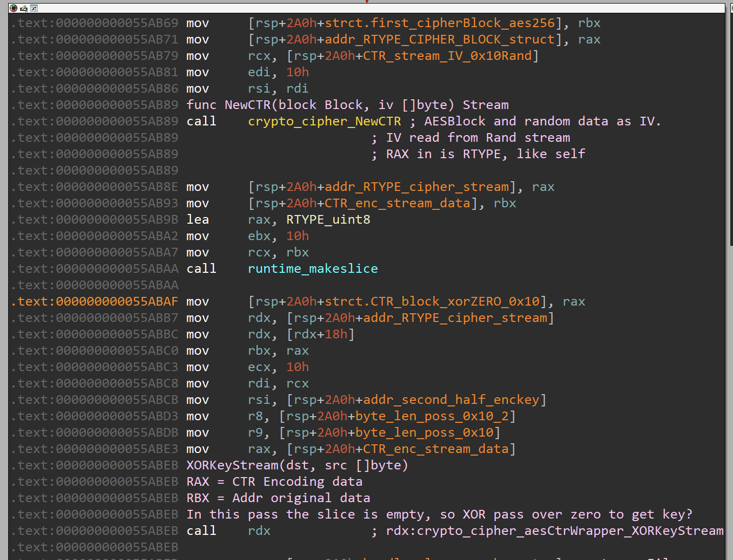This screenshot has height=560, width=733.
Task: Click 'RBX = Addr original data' comment
Action: [278, 498]
